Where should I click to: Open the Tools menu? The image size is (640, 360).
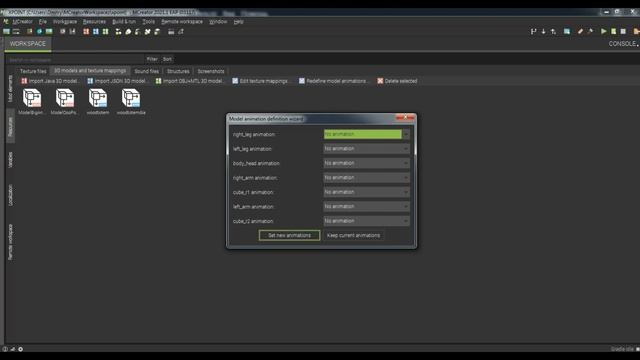(149, 21)
